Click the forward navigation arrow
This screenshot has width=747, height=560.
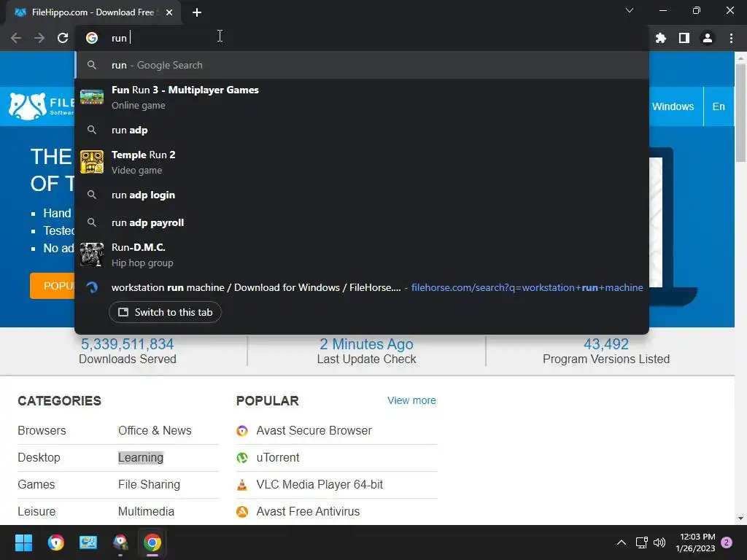click(39, 38)
